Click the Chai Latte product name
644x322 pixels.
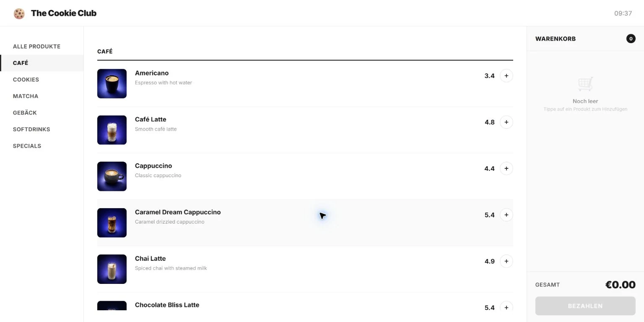point(151,259)
